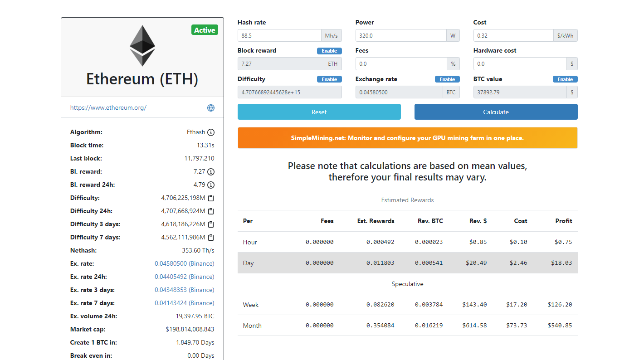Click the Hour Est. Rewards value 0.000492
Viewport: 644px width, 360px height.
pos(380,242)
